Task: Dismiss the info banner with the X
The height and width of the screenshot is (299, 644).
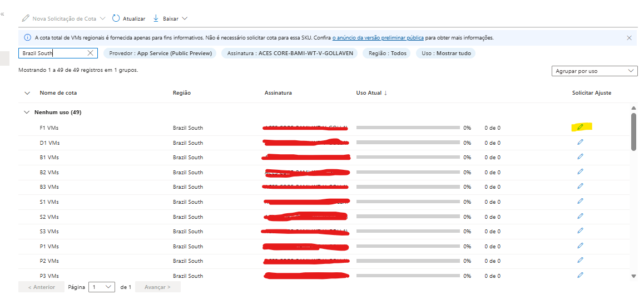Action: click(x=629, y=38)
